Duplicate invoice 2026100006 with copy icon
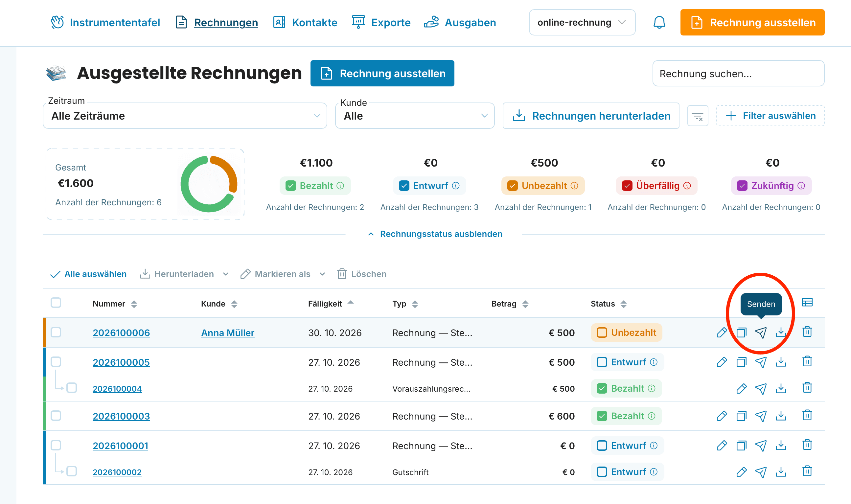Viewport: 851px width, 504px height. click(x=741, y=332)
